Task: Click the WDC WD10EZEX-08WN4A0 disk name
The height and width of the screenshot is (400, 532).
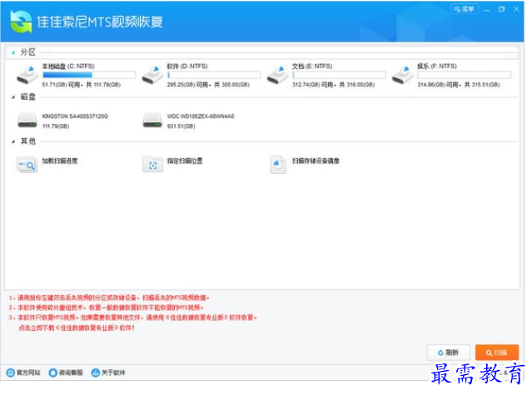Action: pos(201,116)
